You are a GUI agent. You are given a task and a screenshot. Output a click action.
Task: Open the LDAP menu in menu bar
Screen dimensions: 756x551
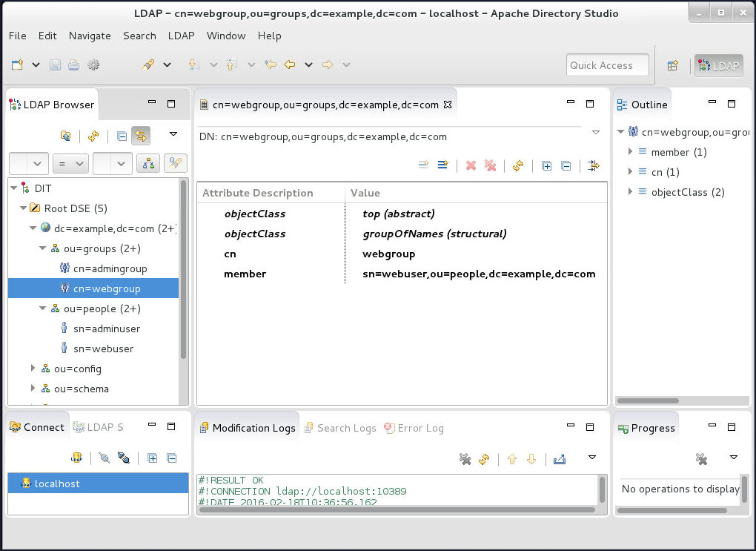181,36
